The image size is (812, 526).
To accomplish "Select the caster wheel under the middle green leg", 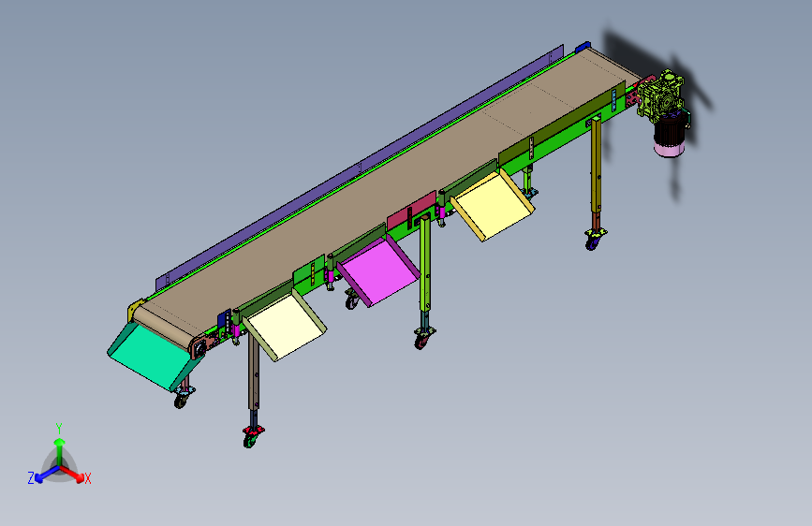I will tap(422, 338).
